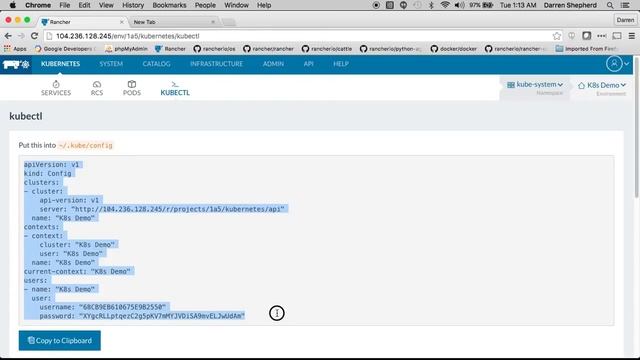The height and width of the screenshot is (360, 640).
Task: Open the user avatar account menu
Action: point(614,64)
